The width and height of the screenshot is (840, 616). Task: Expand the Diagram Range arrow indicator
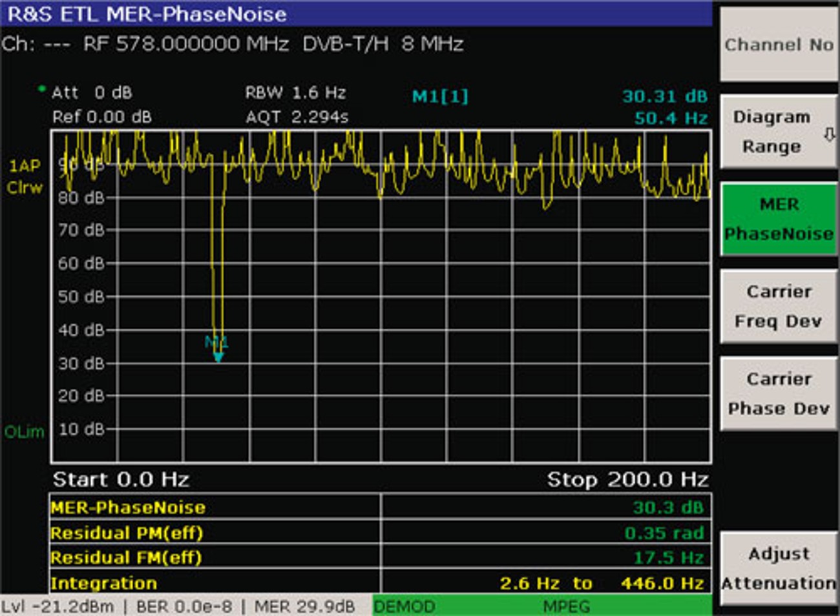[830, 135]
